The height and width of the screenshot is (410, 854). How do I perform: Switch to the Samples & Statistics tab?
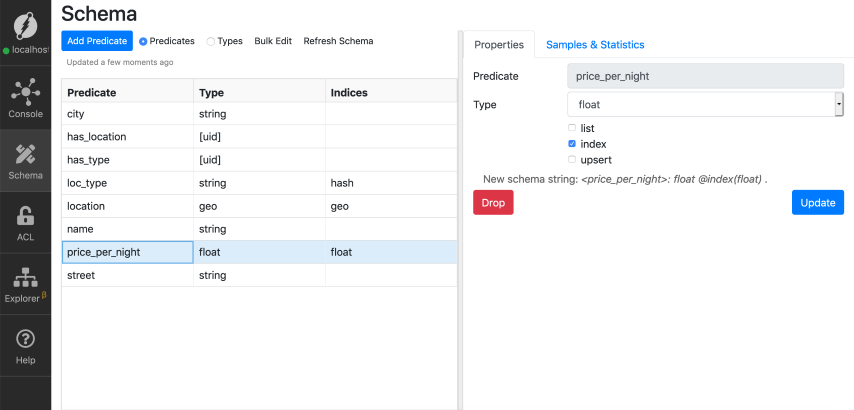point(595,45)
